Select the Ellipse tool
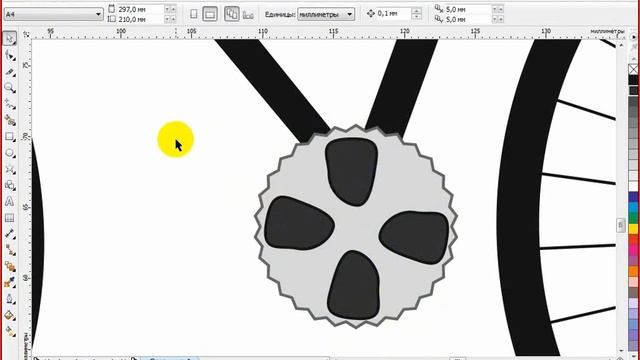640x360 pixels. [10, 153]
